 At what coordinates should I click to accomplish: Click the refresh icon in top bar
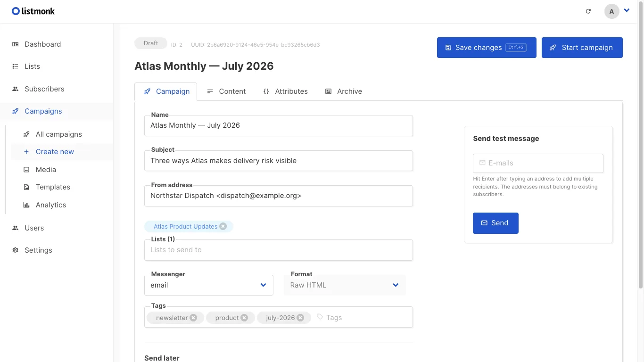588,11
